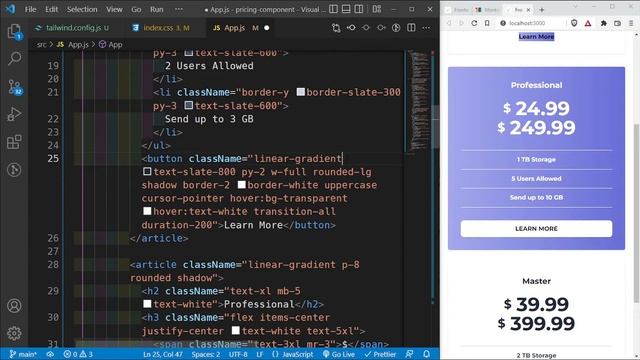Screen dimensions: 640x360
Task: Toggle Panel layout icon in title bar
Action: click(x=346, y=9)
